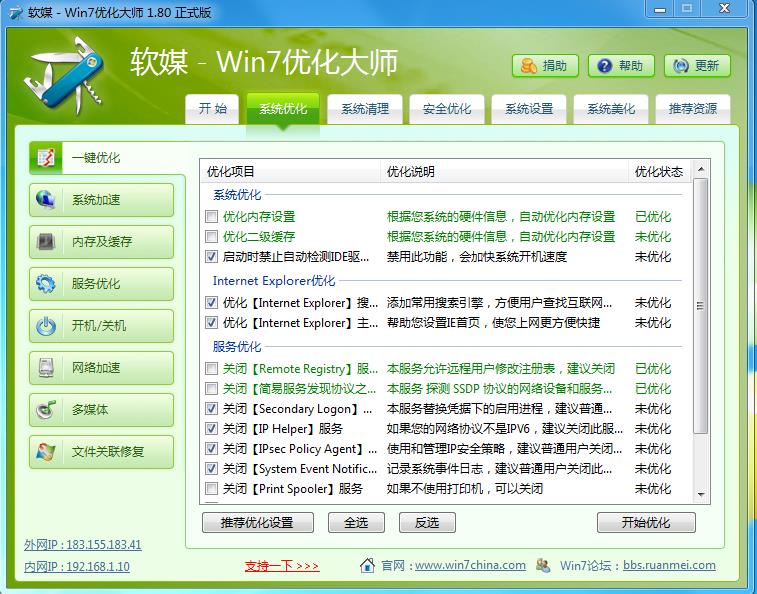757x594 pixels.
Task: Click description 如果不使用打印机，可以关闭
Action: click(464, 488)
